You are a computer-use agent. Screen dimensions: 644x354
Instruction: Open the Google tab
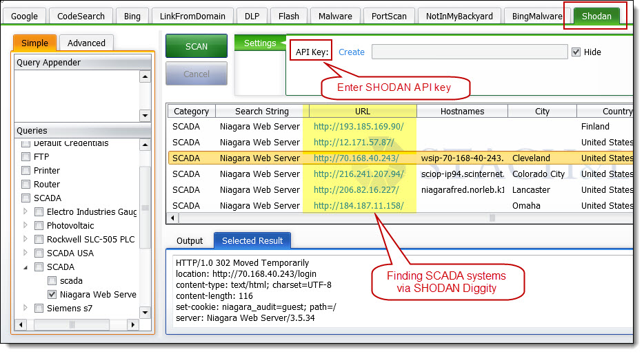point(24,17)
